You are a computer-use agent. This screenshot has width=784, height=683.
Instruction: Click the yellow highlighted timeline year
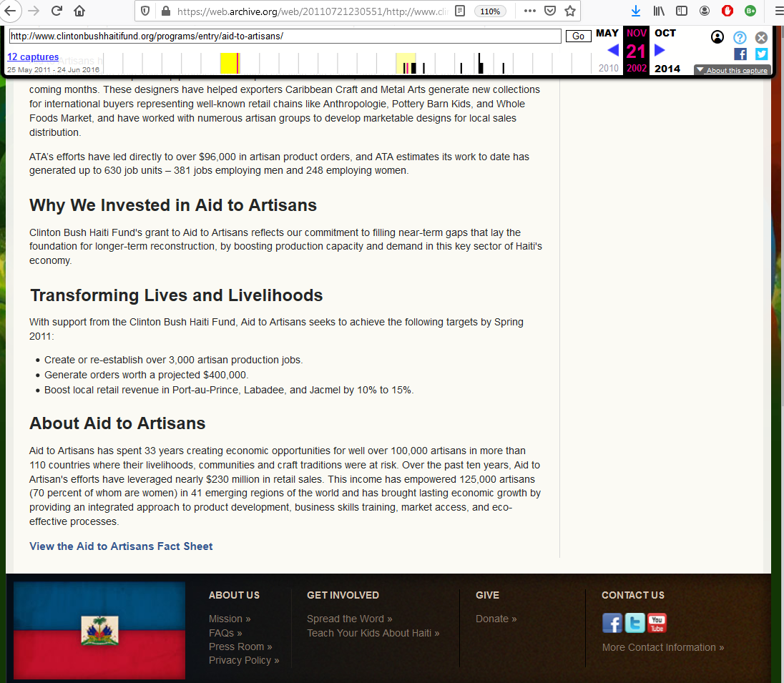click(x=230, y=64)
